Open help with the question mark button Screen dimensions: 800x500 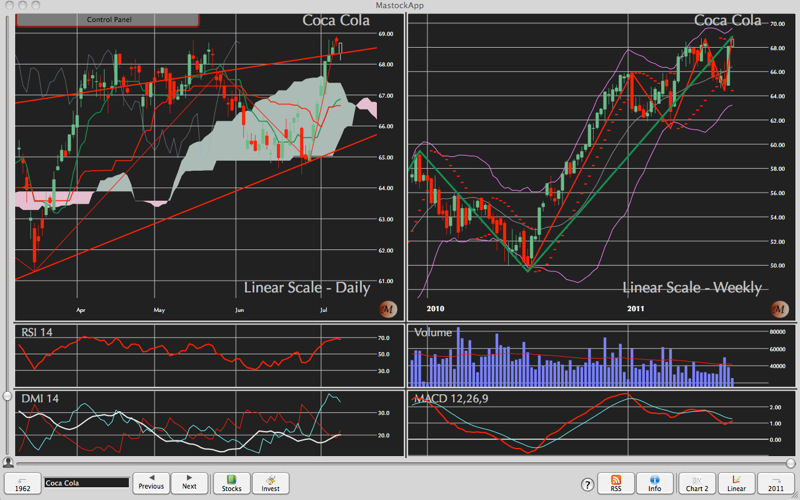point(579,483)
